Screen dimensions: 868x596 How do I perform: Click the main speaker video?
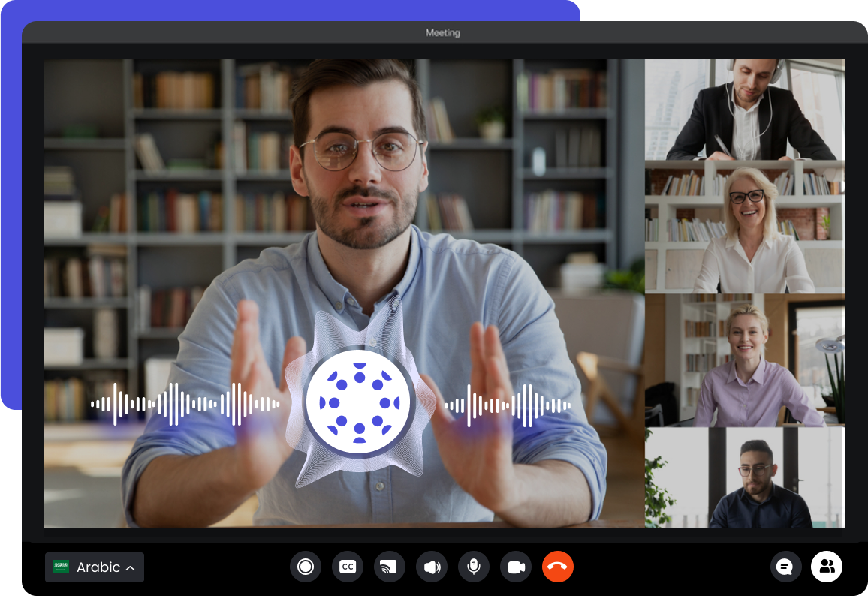tap(345, 293)
